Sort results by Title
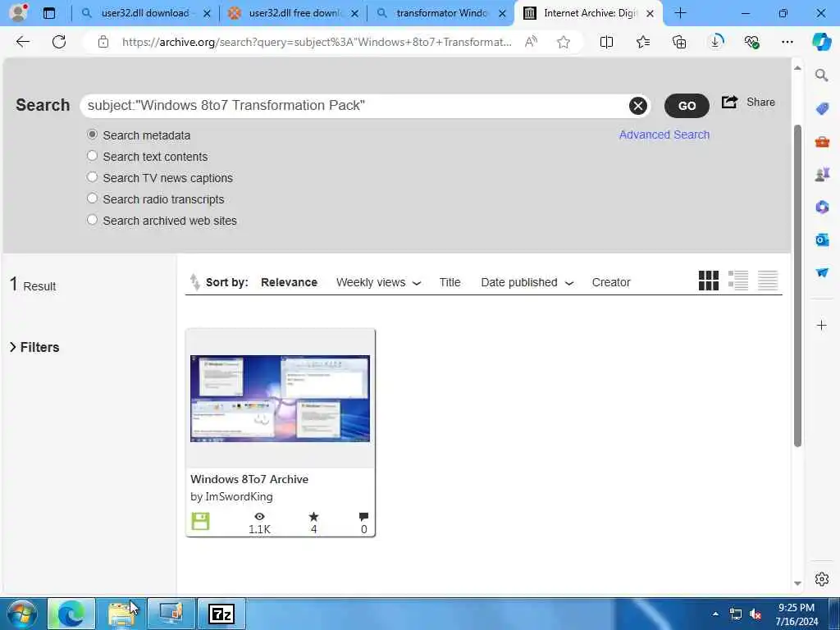This screenshot has width=840, height=630. pyautogui.click(x=450, y=282)
